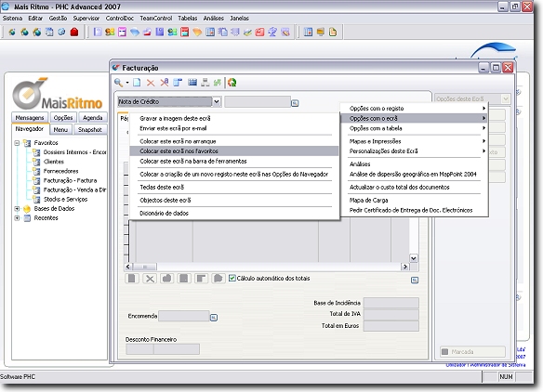Click lookup icon beside Encomenda field

click(x=214, y=318)
